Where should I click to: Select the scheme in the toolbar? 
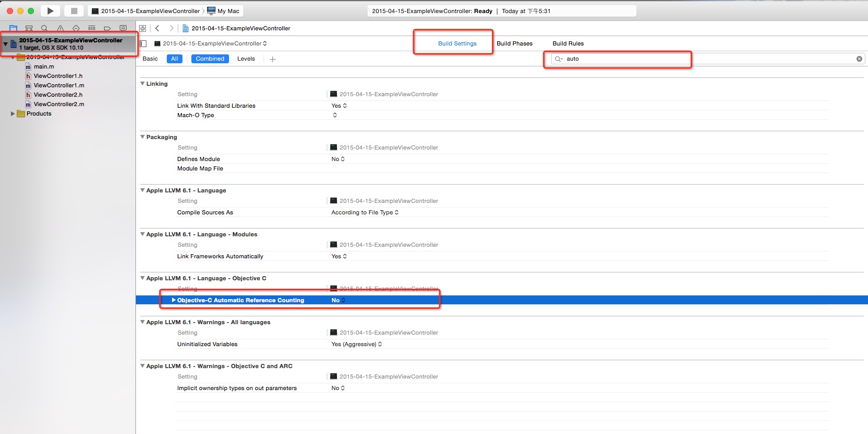(x=146, y=11)
